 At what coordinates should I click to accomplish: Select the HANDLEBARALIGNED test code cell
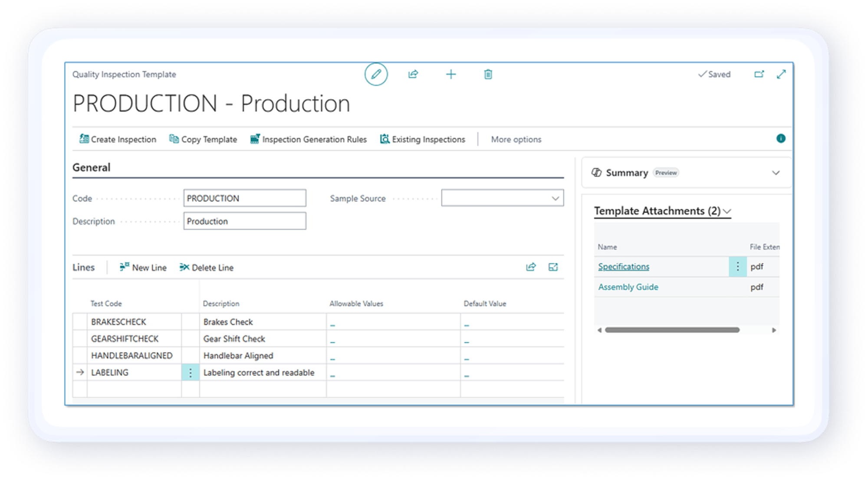pos(134,356)
